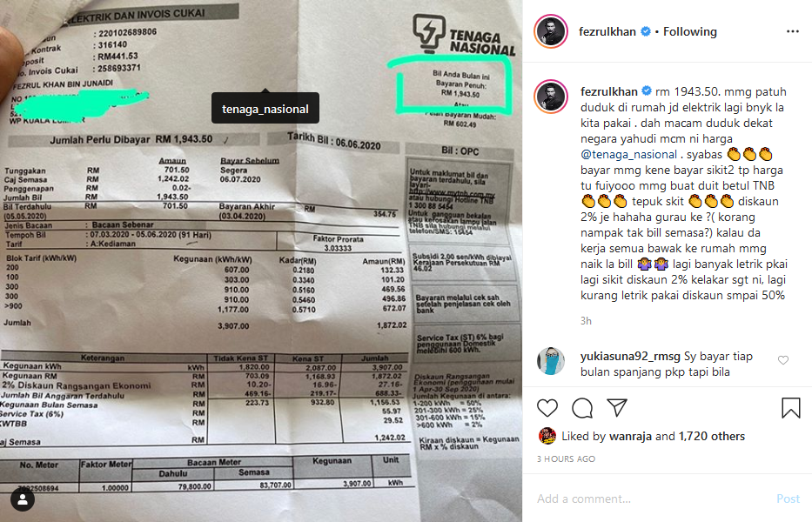This screenshot has width=812, height=522.
Task: Click tagged people icon on photo
Action: coord(23,499)
